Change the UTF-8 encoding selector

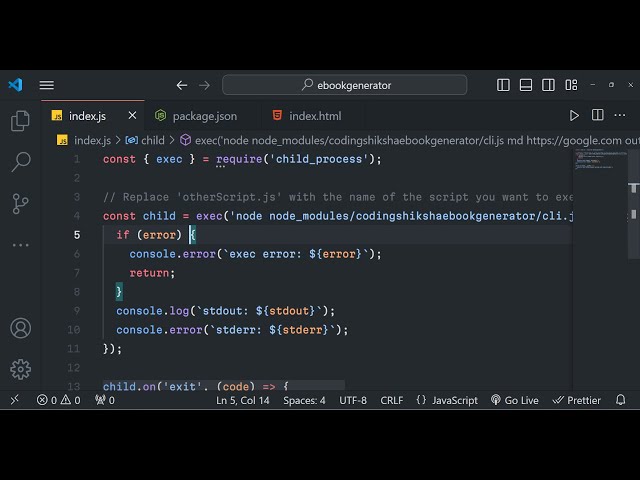(353, 400)
